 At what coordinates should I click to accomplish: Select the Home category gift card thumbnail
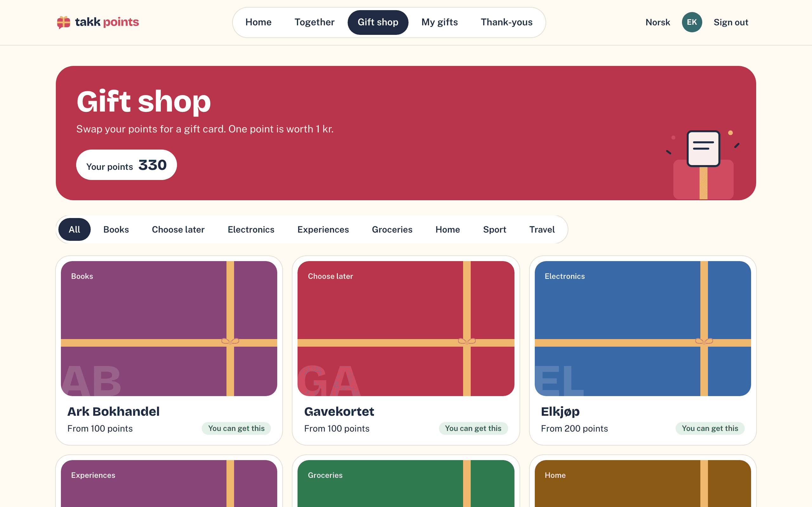[643, 483]
